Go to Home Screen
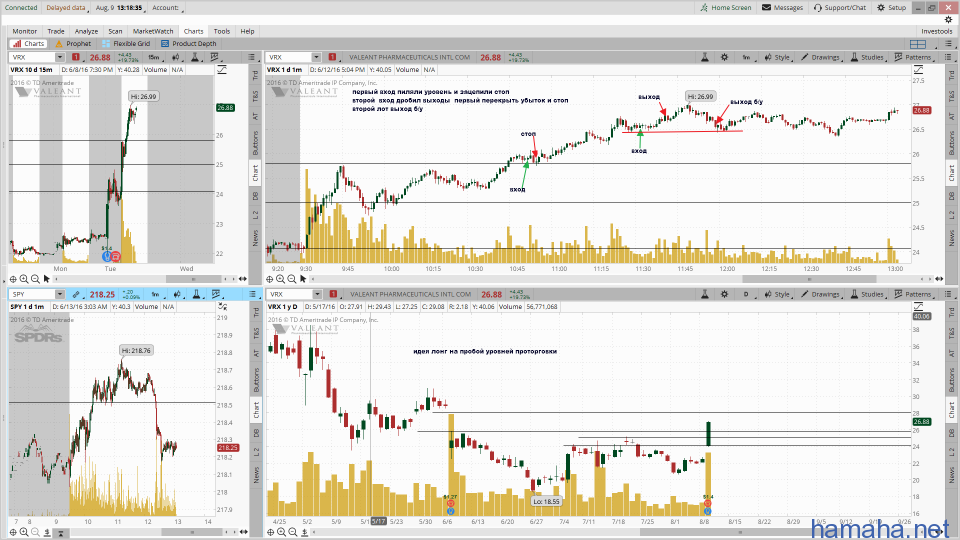960x540 pixels. pyautogui.click(x=726, y=7)
